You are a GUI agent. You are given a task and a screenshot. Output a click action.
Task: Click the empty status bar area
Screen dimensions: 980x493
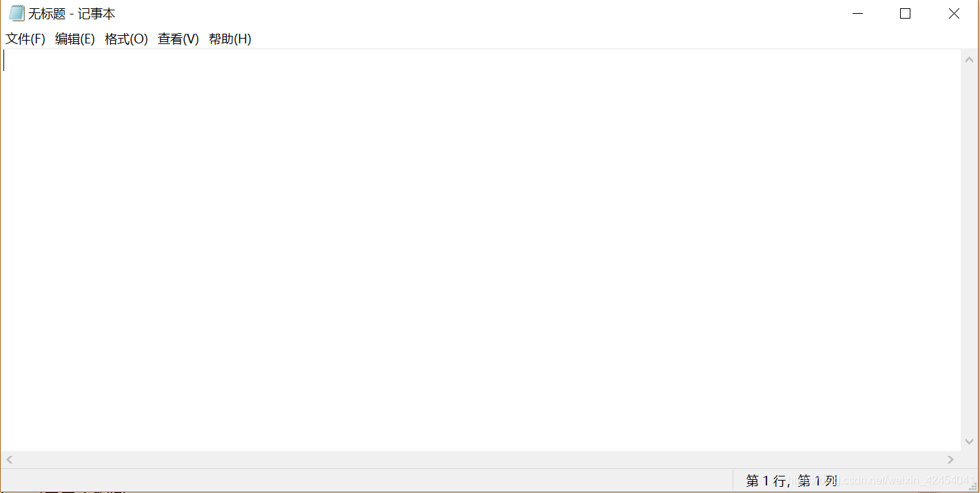click(367, 481)
